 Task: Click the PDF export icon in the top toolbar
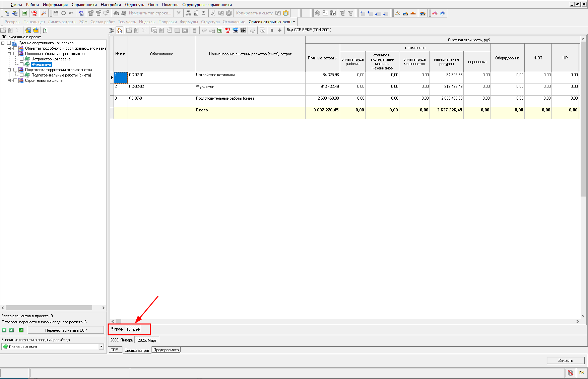coord(34,13)
